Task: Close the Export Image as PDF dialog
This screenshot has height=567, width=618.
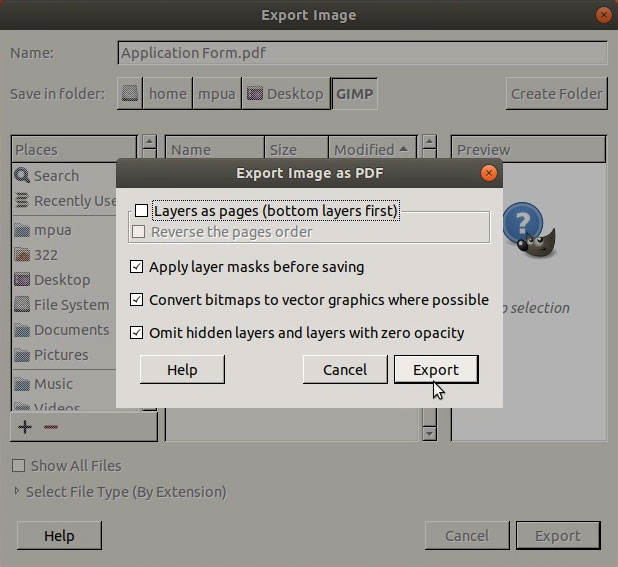Action: click(x=489, y=173)
